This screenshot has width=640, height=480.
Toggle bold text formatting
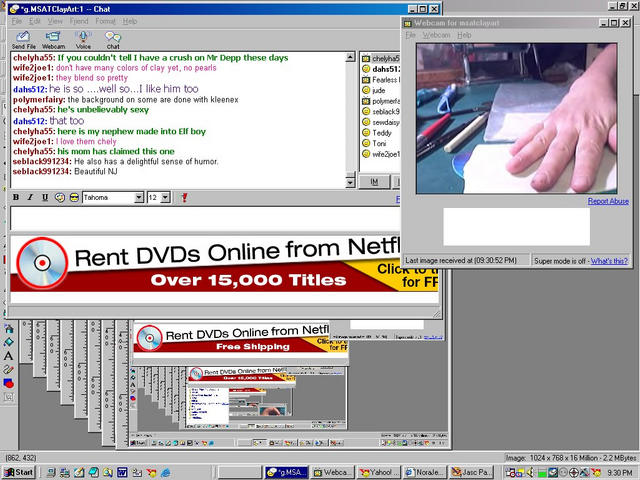coord(16,198)
